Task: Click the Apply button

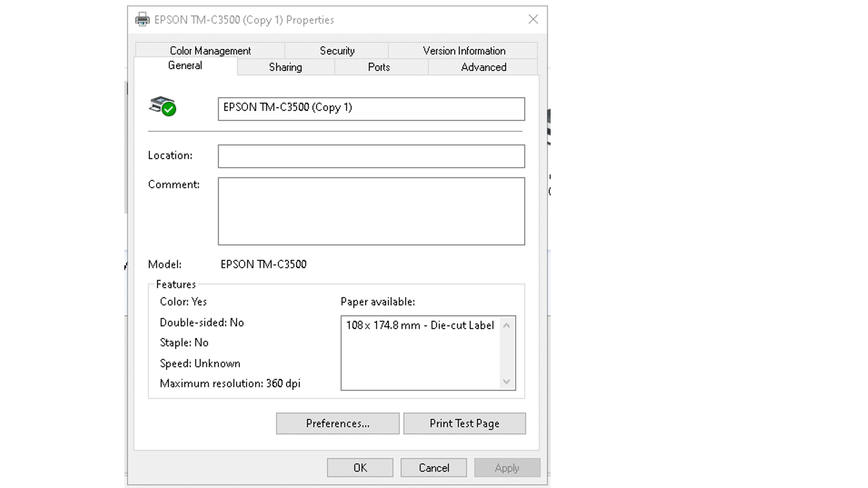Action: 507,468
